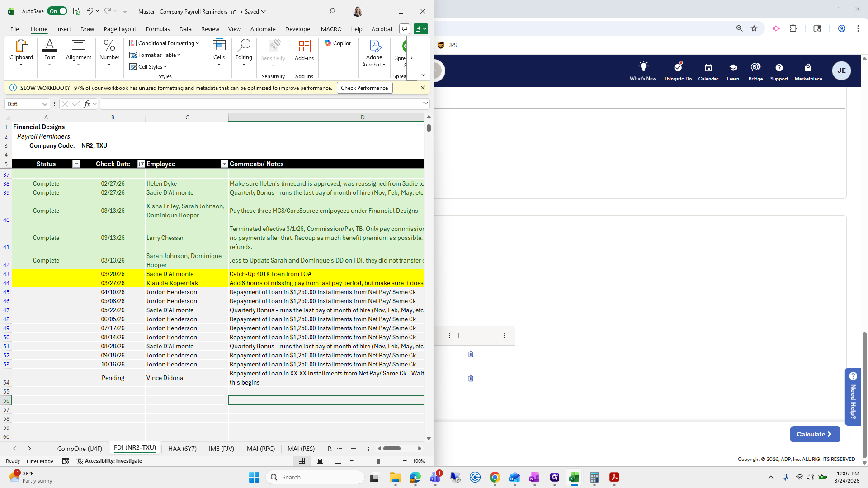Screen dimensions: 868x488
Task: Open the Name Box dropdown arrow
Action: (x=45, y=104)
